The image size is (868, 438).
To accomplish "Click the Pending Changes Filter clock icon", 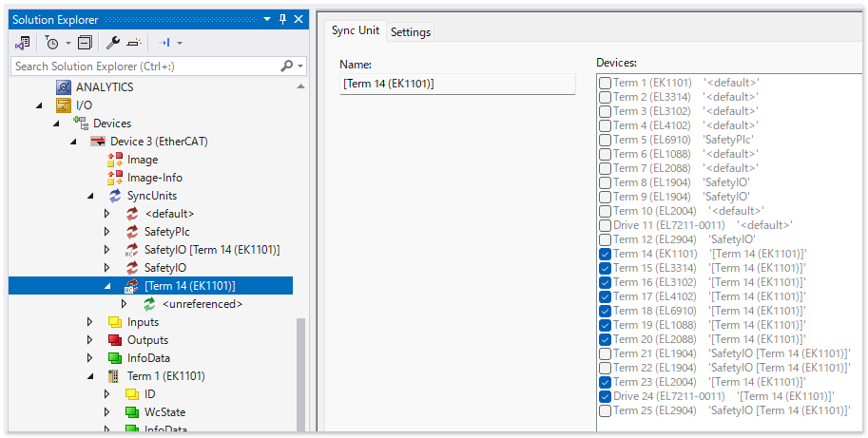I will tap(51, 43).
